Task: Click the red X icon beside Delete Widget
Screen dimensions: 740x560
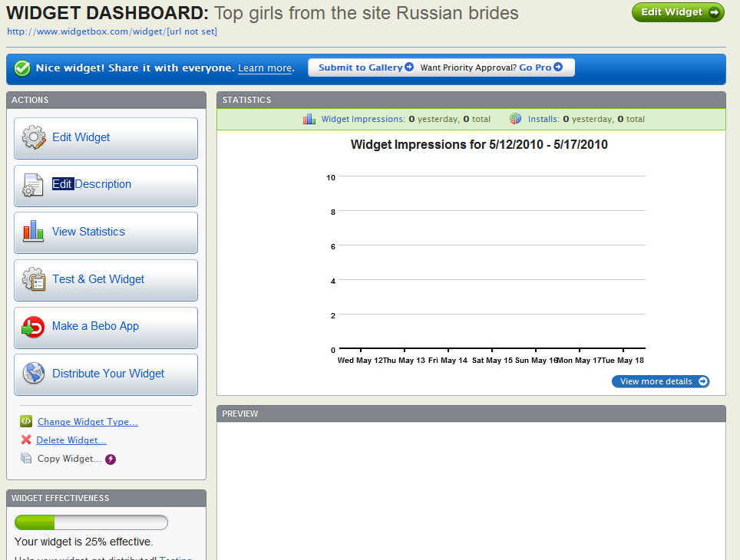Action: [26, 440]
